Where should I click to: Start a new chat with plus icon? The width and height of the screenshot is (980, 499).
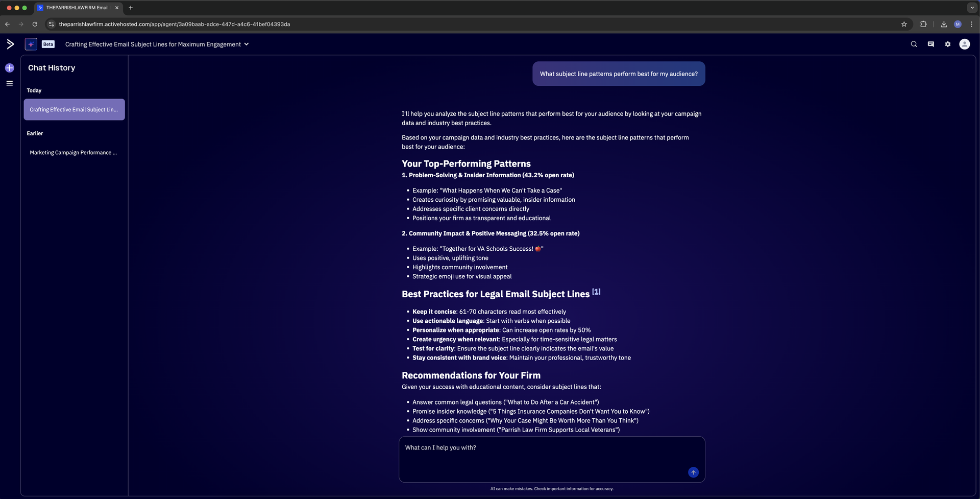10,68
